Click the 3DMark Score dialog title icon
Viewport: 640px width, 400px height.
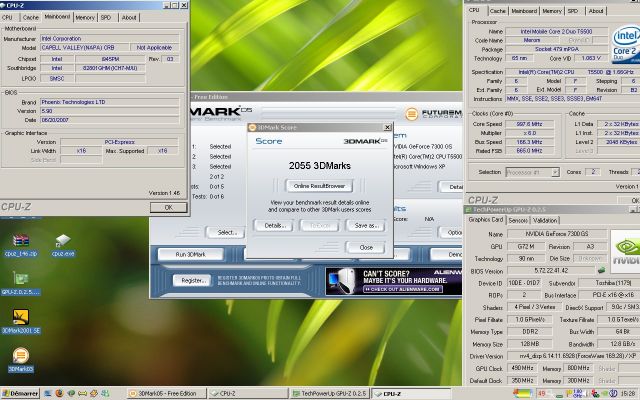click(x=252, y=127)
